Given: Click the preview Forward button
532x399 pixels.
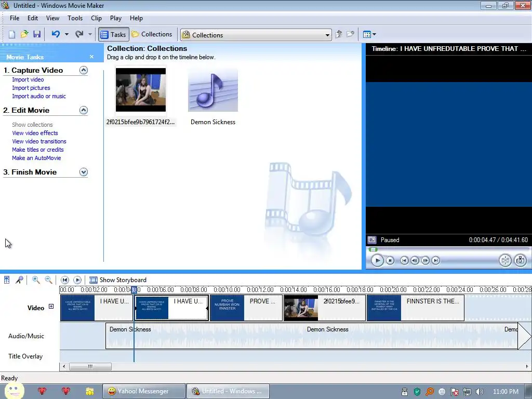Looking at the screenshot, I should point(436,261).
